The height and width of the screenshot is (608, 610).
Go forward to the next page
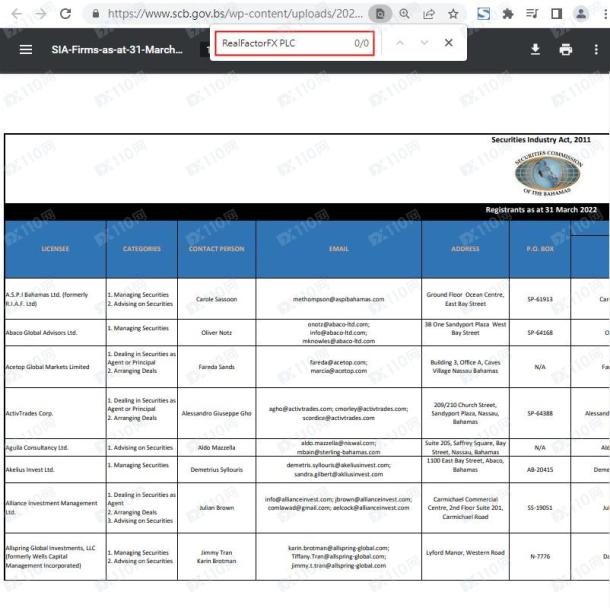coord(40,14)
